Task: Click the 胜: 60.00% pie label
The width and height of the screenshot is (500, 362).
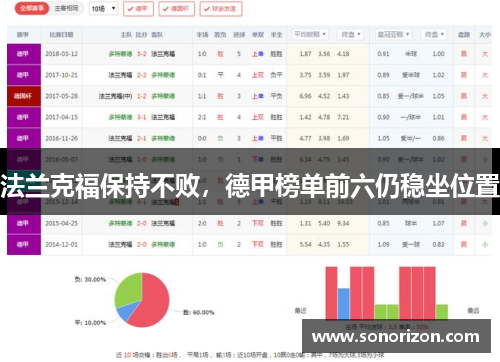Action: click(199, 313)
